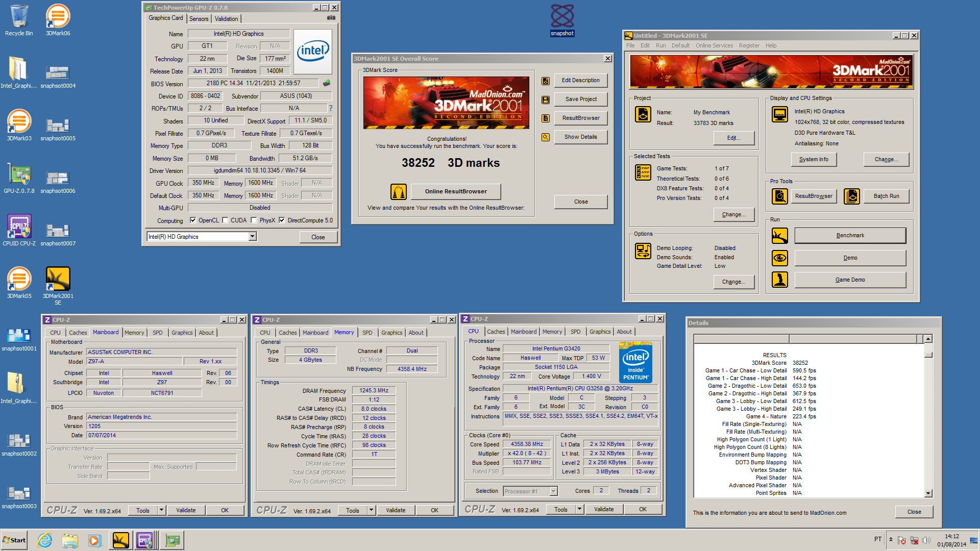This screenshot has height=551, width=980.
Task: Switch to Validation tab in GPU-Z
Action: click(x=226, y=19)
